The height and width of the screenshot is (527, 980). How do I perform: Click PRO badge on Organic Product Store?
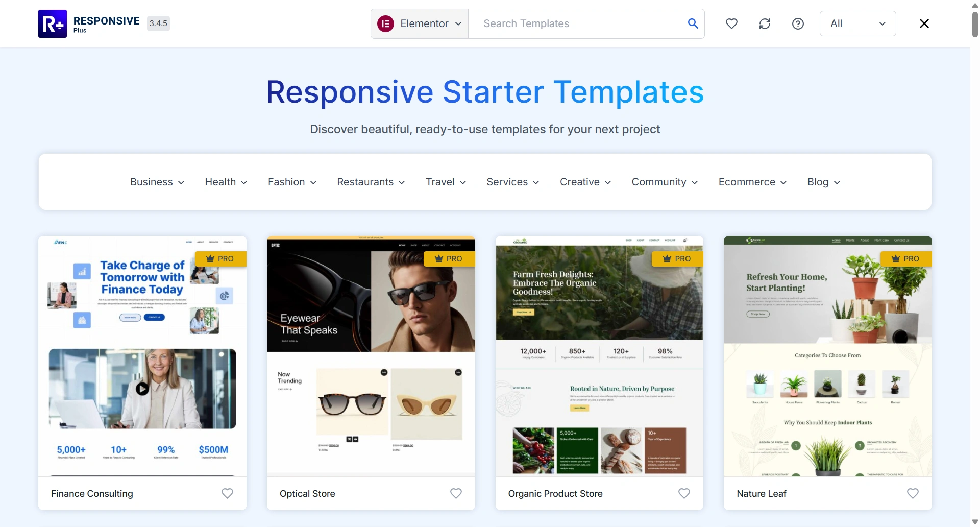677,259
